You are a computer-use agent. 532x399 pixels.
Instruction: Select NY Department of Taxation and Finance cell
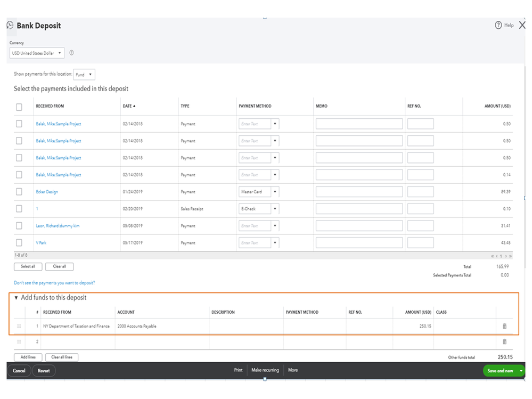pyautogui.click(x=78, y=326)
